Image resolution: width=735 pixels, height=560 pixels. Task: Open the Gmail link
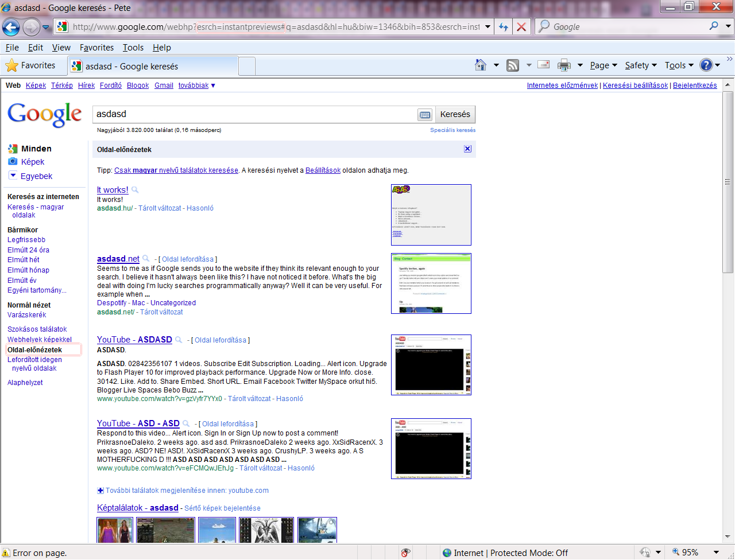(x=164, y=85)
